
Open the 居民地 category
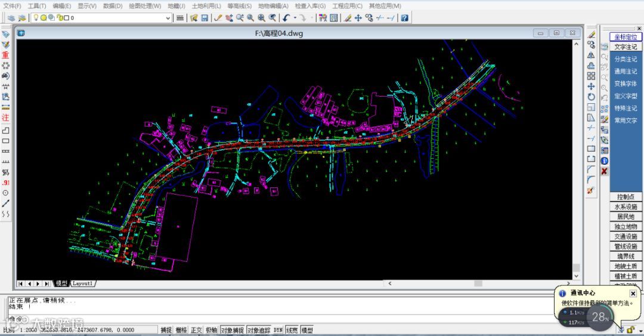pyautogui.click(x=626, y=217)
